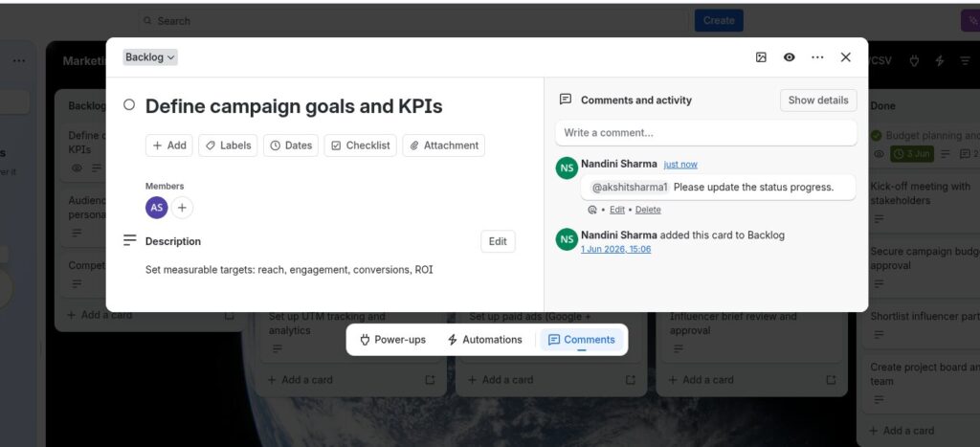The height and width of the screenshot is (447, 980).
Task: Open the card cover image icon
Action: [x=761, y=57]
